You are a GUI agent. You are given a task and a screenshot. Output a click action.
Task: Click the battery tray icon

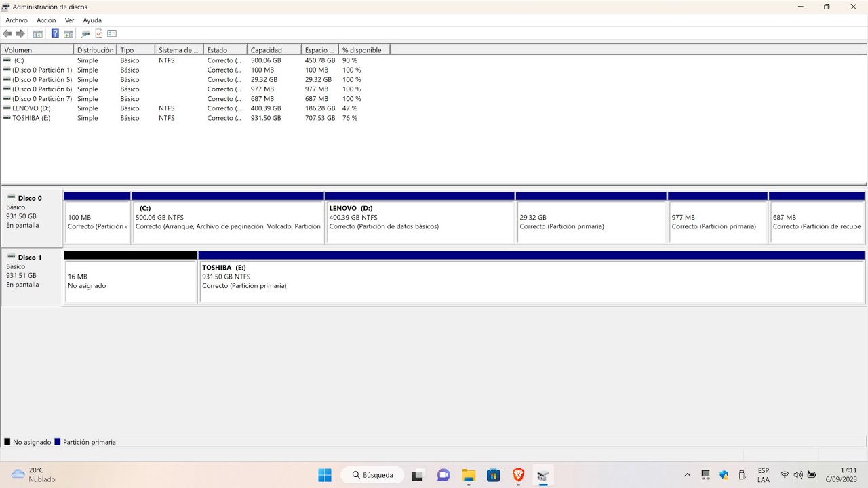pyautogui.click(x=812, y=474)
